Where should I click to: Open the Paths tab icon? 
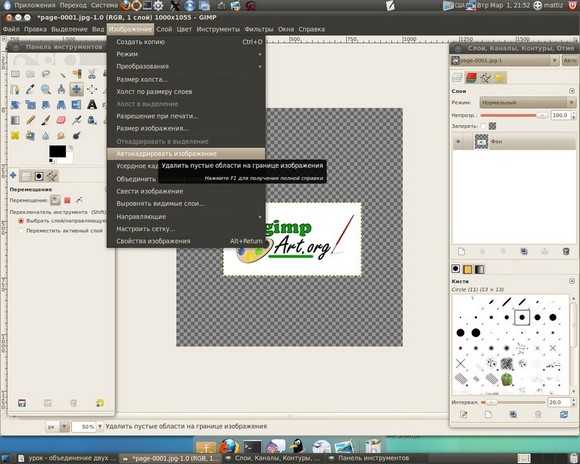tap(485, 77)
